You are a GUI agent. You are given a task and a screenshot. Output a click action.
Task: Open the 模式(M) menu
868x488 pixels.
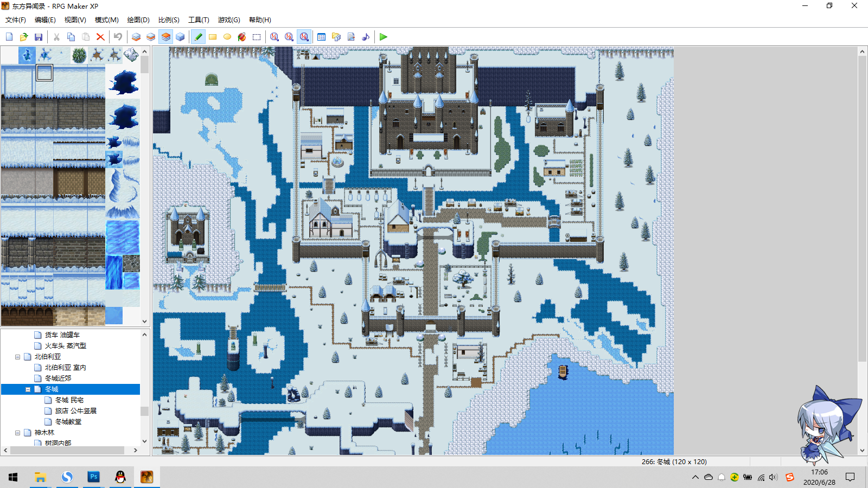pyautogui.click(x=107, y=20)
